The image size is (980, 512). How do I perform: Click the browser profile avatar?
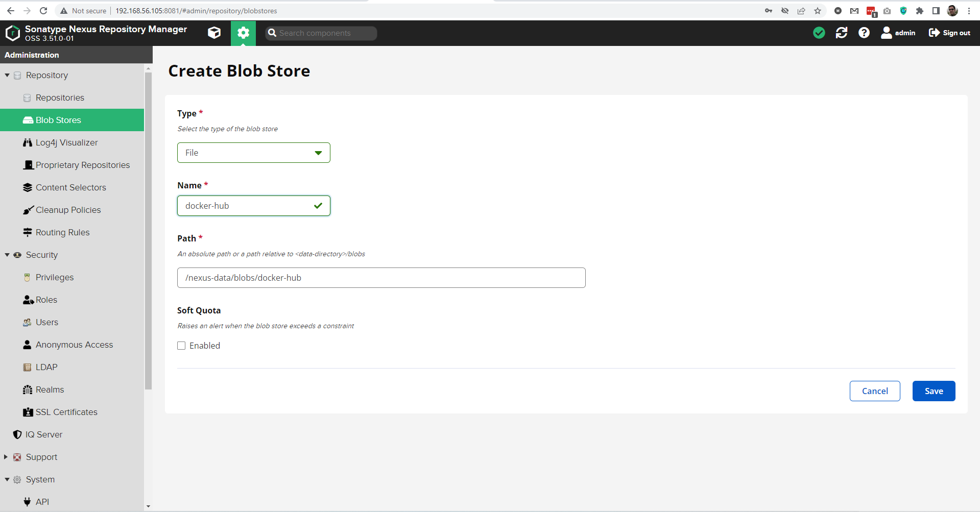coord(952,11)
